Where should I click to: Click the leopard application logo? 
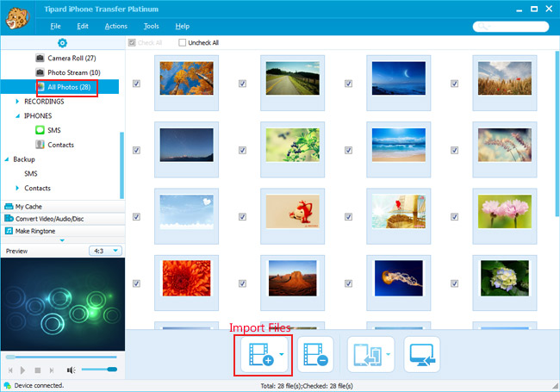[16, 18]
